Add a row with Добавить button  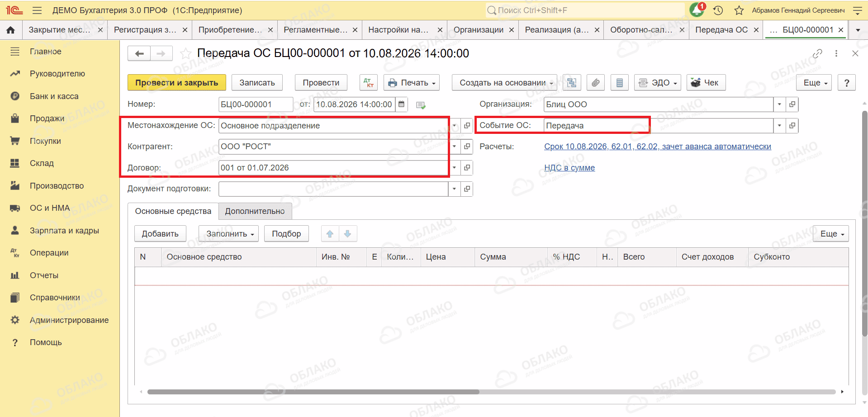click(x=160, y=234)
